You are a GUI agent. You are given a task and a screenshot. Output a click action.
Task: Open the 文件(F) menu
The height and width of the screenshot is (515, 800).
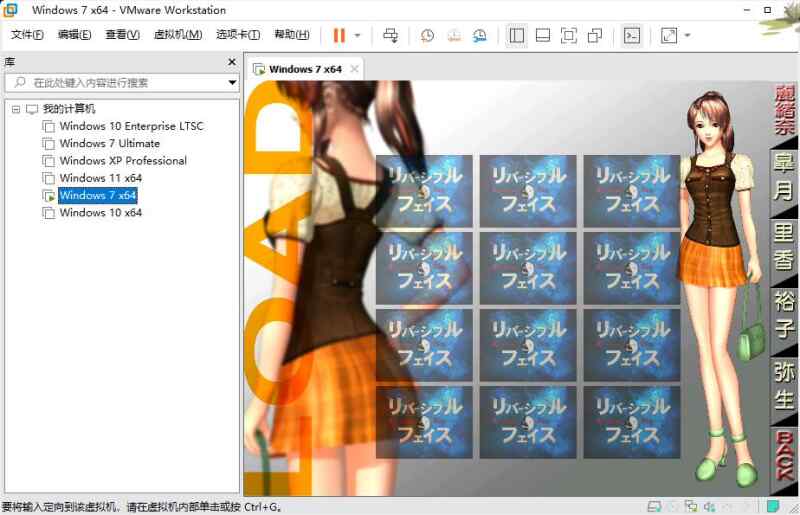pos(27,34)
